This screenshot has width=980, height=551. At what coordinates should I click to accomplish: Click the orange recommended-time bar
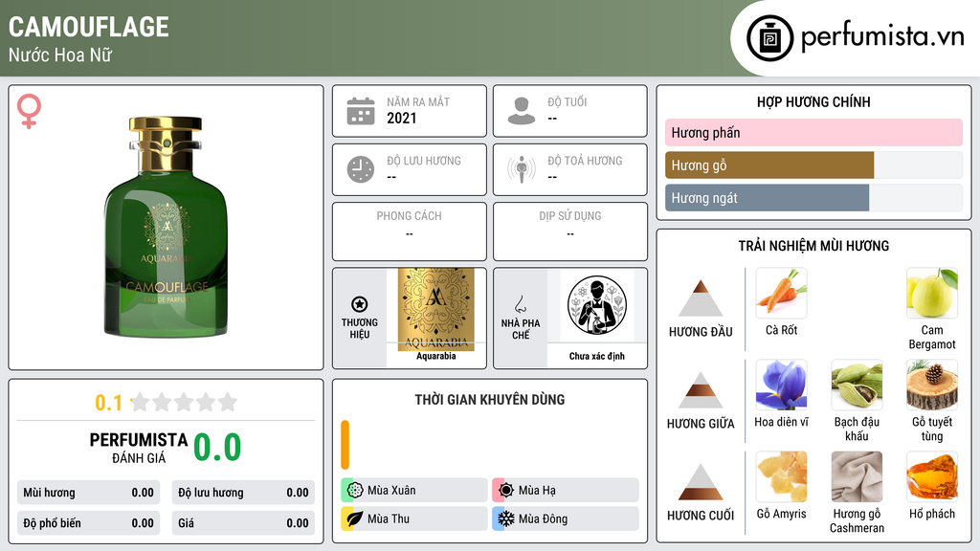345,445
